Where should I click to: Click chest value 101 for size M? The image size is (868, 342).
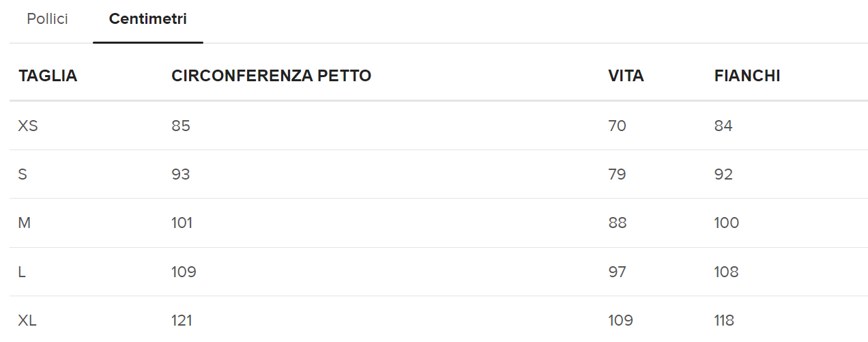pos(182,223)
